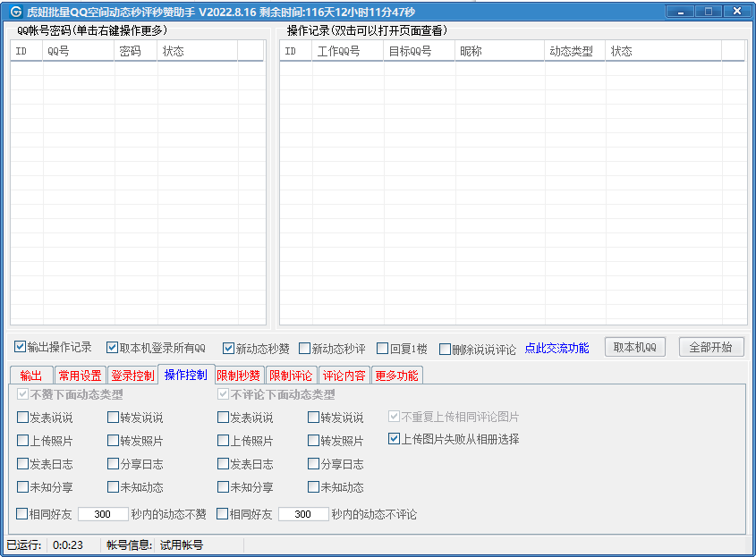Switch to the 输出 tab

pos(30,376)
